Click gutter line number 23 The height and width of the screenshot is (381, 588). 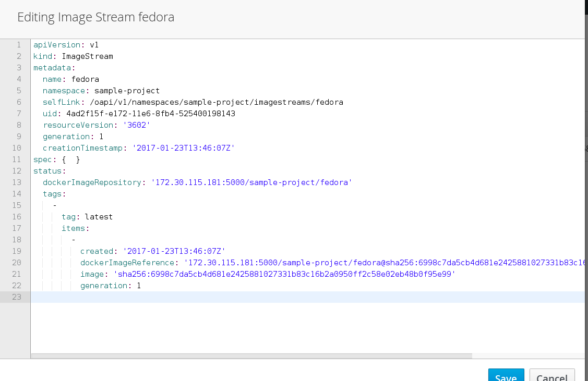pyautogui.click(x=17, y=297)
